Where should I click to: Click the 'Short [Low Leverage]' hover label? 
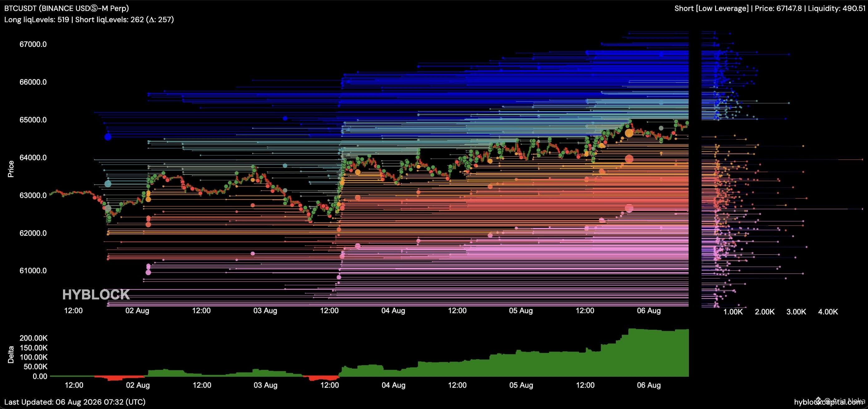pos(711,8)
